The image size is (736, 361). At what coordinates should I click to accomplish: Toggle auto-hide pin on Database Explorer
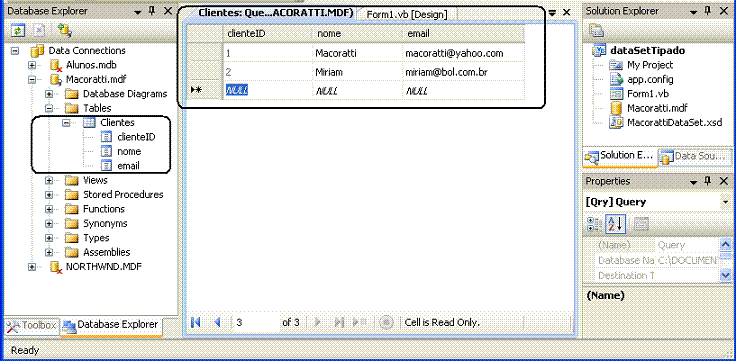(151, 11)
